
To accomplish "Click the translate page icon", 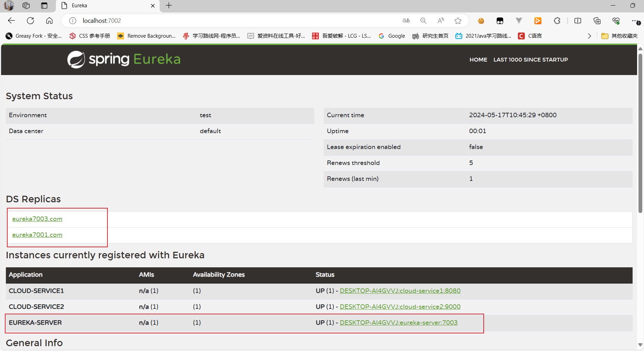I will pyautogui.click(x=406, y=21).
